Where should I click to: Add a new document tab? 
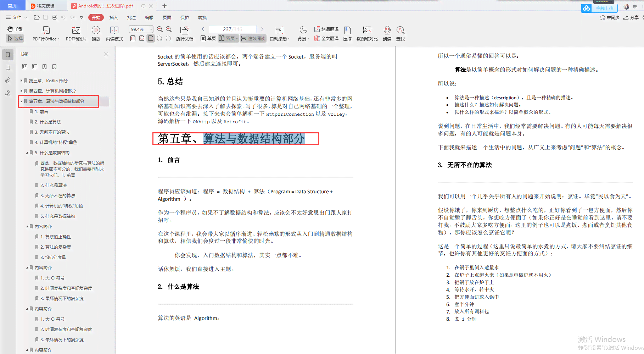[164, 6]
